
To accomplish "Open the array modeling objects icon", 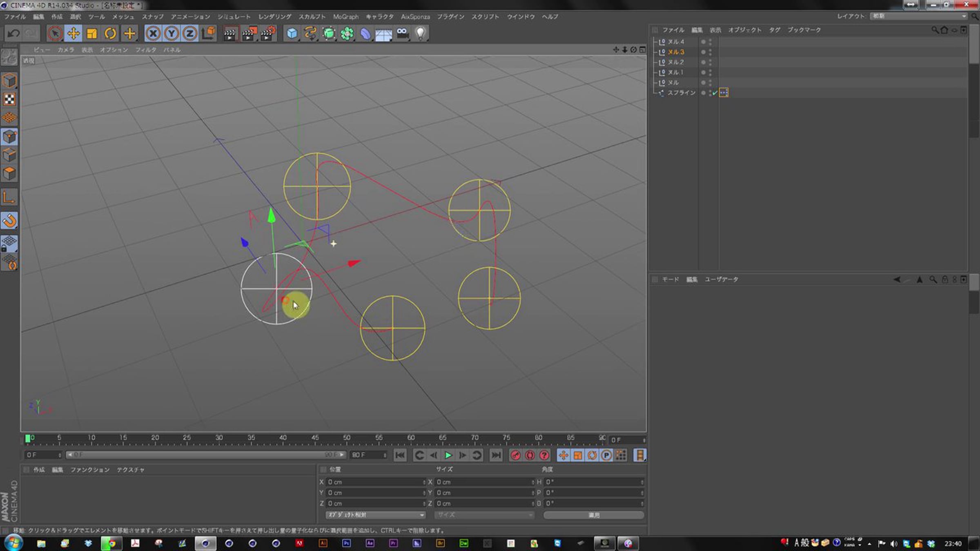I will tap(347, 33).
